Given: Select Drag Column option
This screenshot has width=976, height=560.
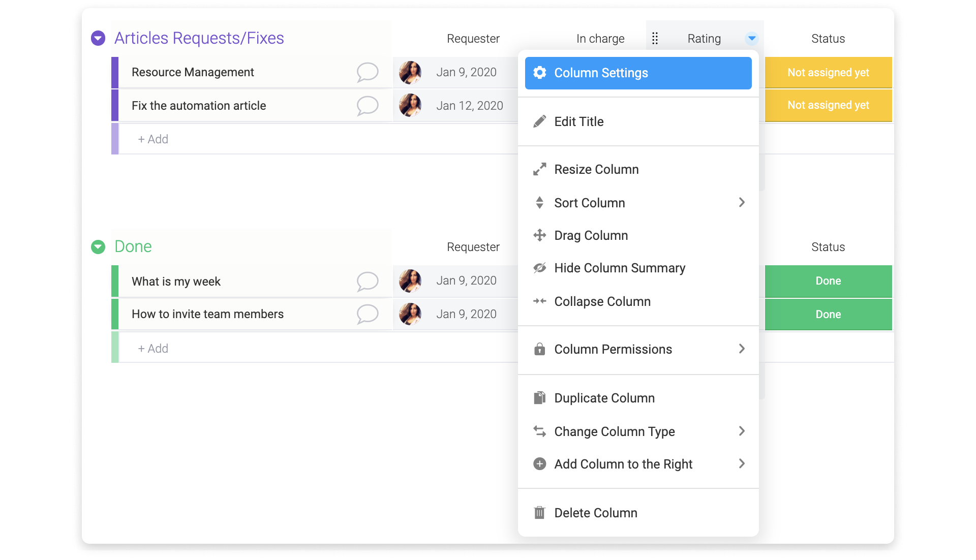Looking at the screenshot, I should pyautogui.click(x=638, y=235).
